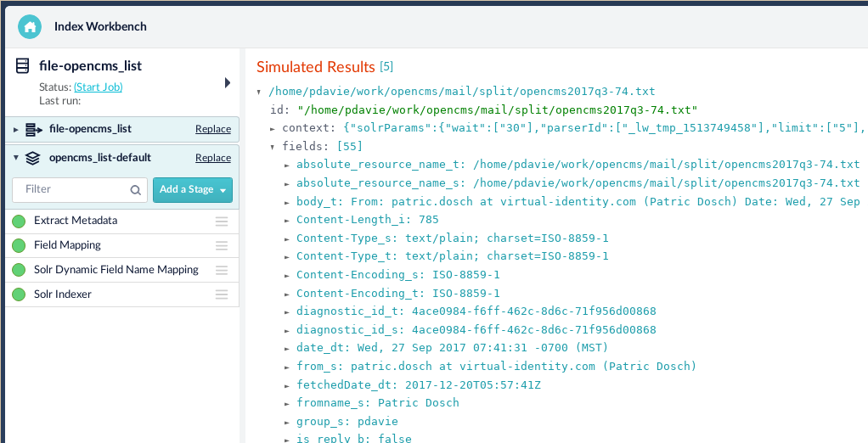Click the Start Job link

pos(98,87)
